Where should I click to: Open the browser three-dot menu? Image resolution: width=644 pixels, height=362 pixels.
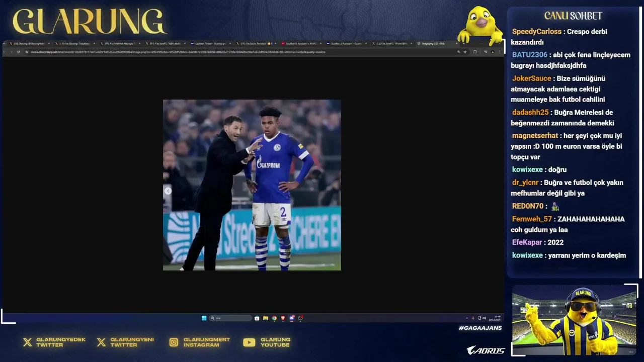click(500, 52)
